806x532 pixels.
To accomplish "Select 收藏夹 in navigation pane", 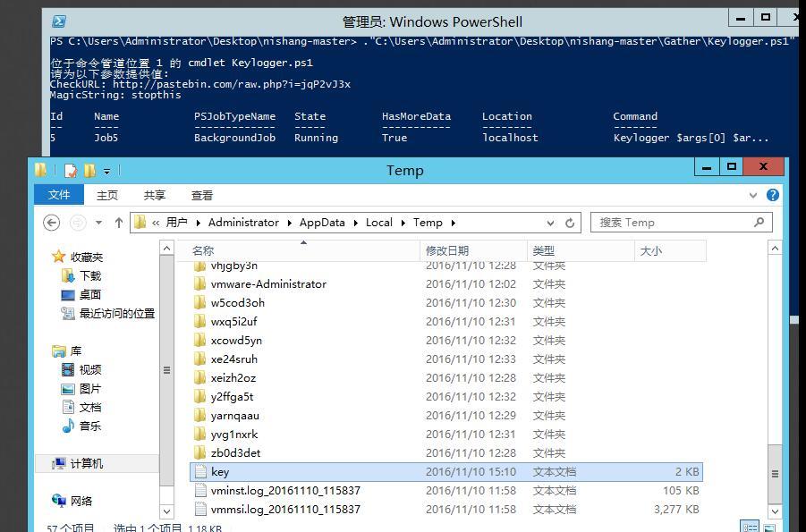I will (x=87, y=257).
